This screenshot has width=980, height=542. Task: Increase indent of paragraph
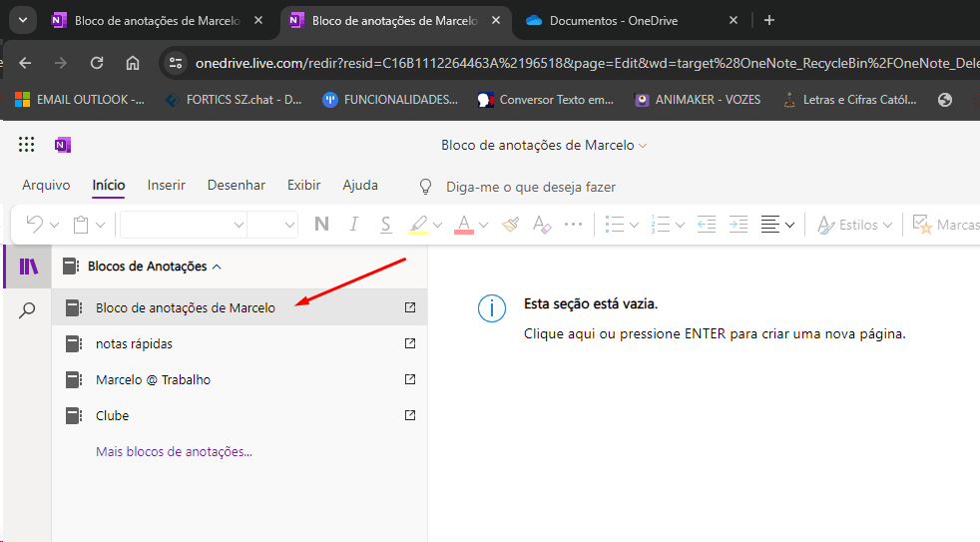point(738,224)
